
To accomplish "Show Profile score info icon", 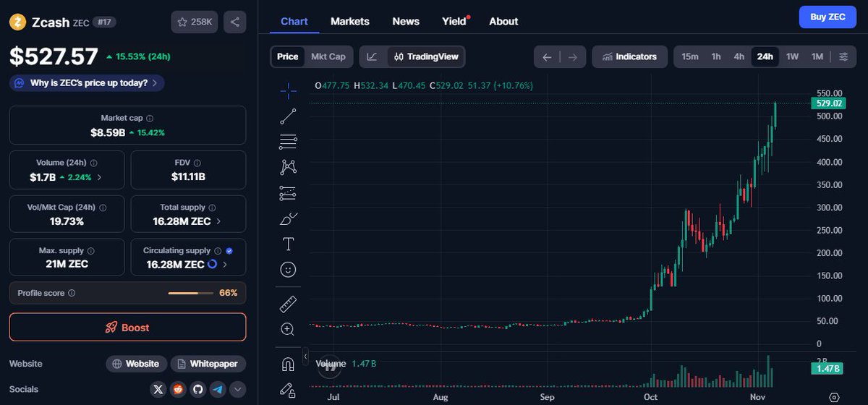I will tap(72, 294).
